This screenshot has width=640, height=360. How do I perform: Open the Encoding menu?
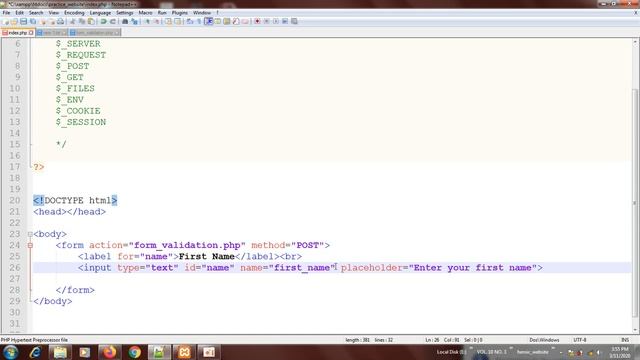click(74, 13)
